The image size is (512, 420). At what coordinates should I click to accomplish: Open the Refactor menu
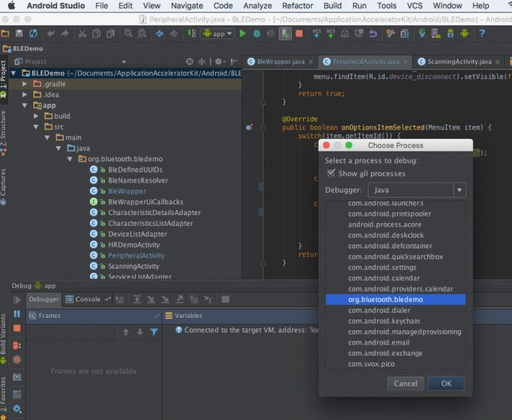click(298, 6)
